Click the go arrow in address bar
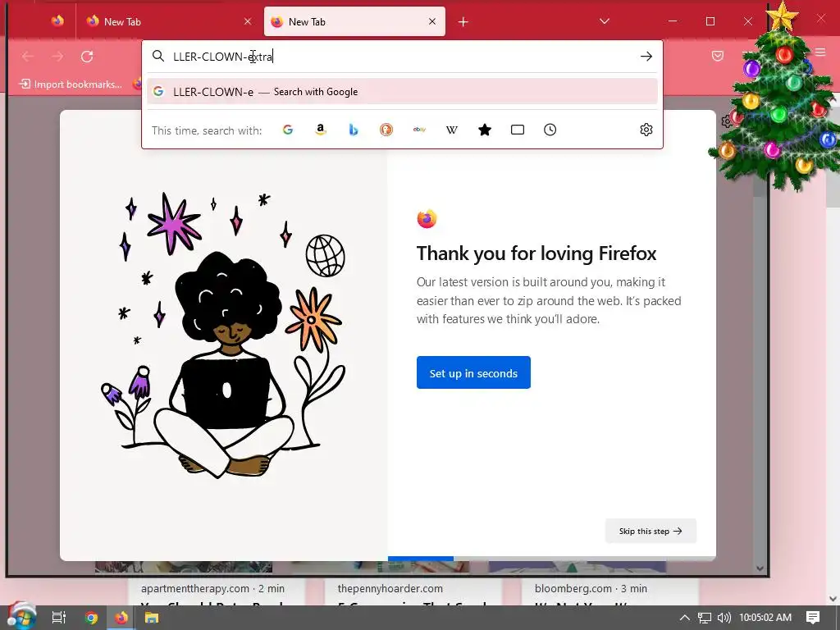 (x=646, y=57)
